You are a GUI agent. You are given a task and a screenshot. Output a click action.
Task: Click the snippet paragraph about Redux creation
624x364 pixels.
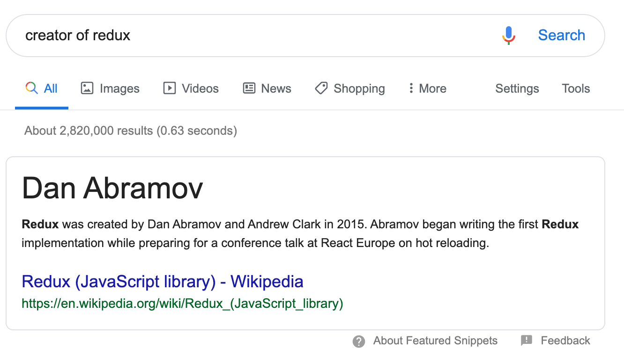click(x=300, y=233)
